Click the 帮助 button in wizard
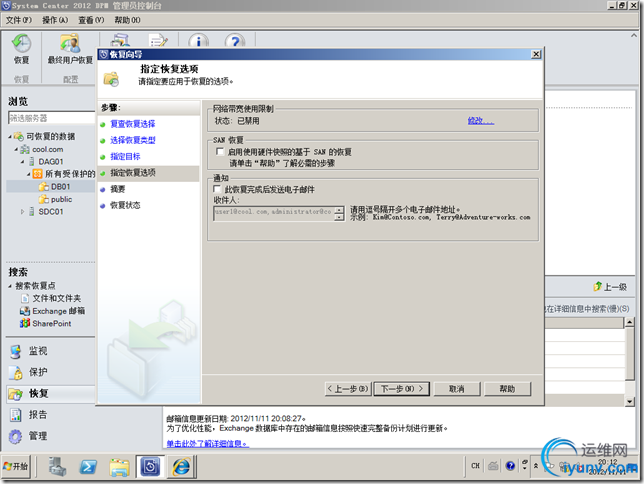The height and width of the screenshot is (484, 644). click(507, 389)
